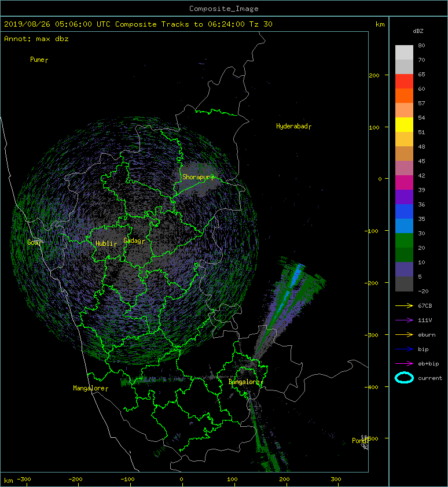Screen dimensions: 448x487
Task: Pick the orange 57–60 dBZ color swatch
Action: click(404, 96)
